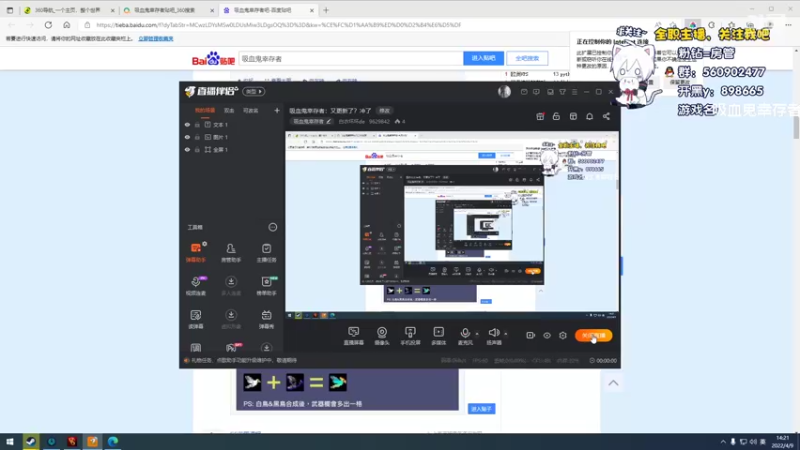Switch to the second scene tab
800x450 pixels.
click(229, 110)
